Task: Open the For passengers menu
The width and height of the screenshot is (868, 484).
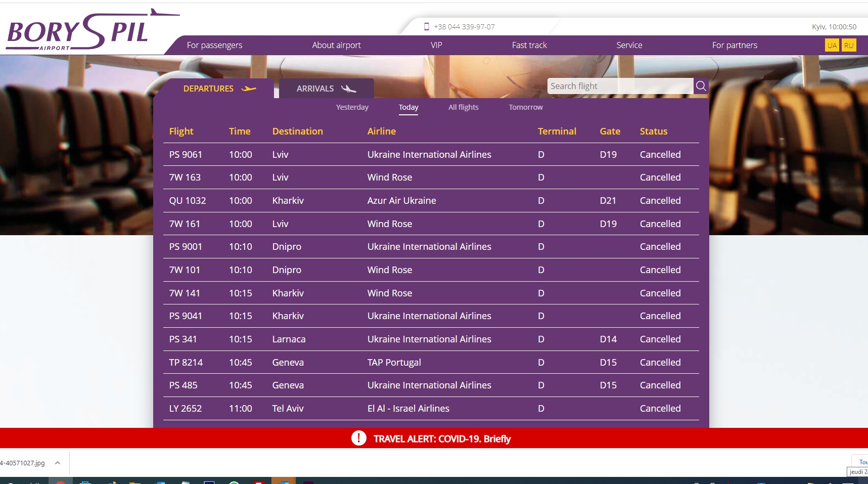Action: coord(214,45)
